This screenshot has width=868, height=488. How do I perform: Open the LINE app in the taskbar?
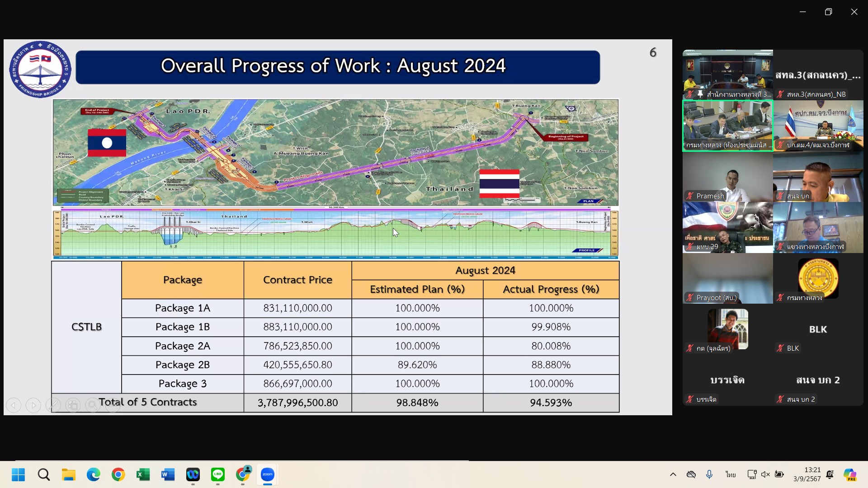[218, 474]
